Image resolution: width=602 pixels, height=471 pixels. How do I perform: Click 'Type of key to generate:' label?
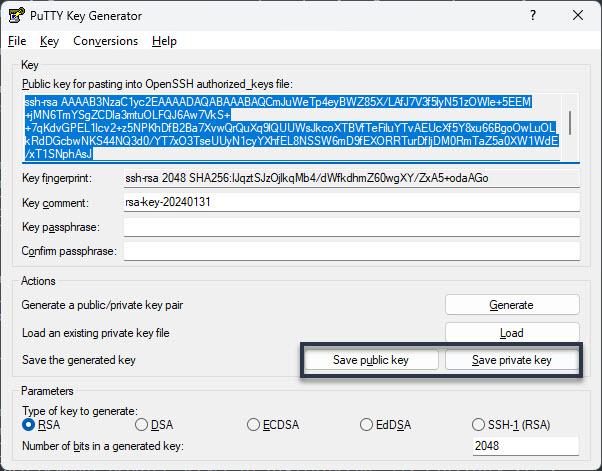(80, 411)
